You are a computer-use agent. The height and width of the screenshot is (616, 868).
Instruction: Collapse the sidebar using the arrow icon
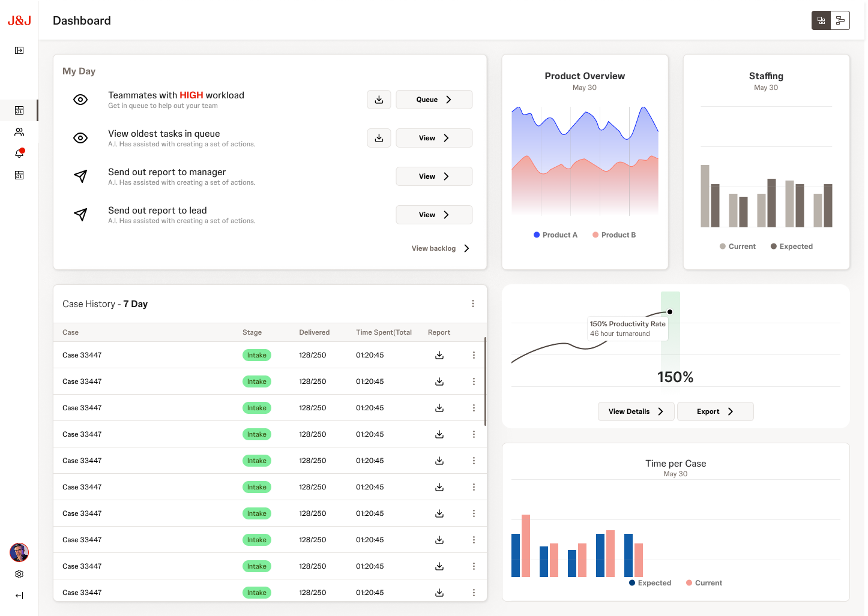[x=19, y=596]
